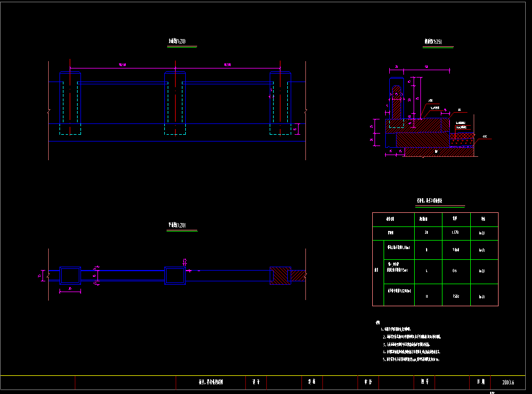Click the red hatched post in plan view
The height and width of the screenshot is (394, 532).
[279, 276]
